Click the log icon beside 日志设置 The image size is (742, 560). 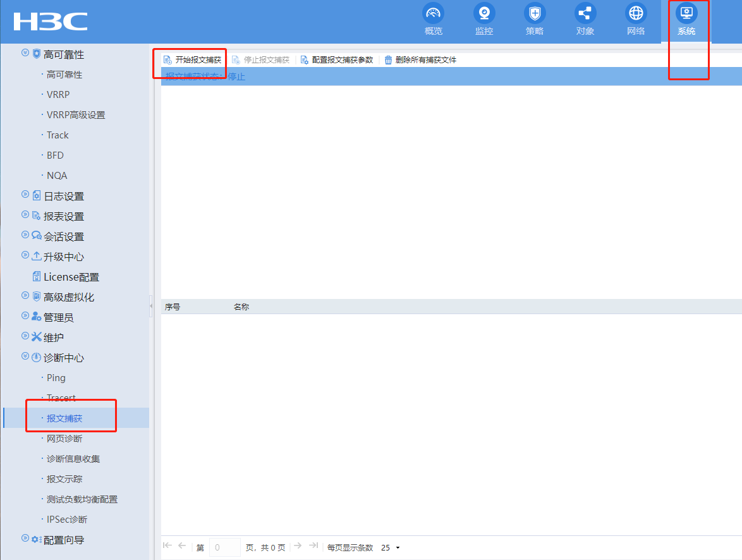(37, 195)
